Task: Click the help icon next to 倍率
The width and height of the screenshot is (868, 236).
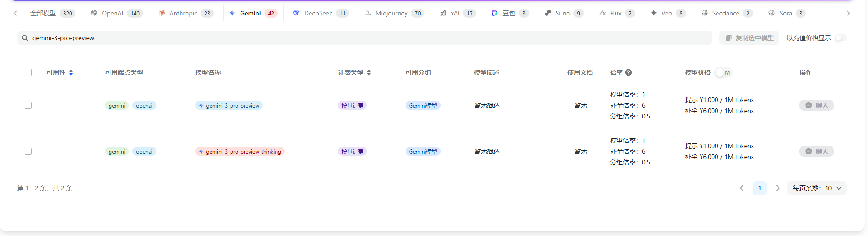Action: tap(628, 72)
